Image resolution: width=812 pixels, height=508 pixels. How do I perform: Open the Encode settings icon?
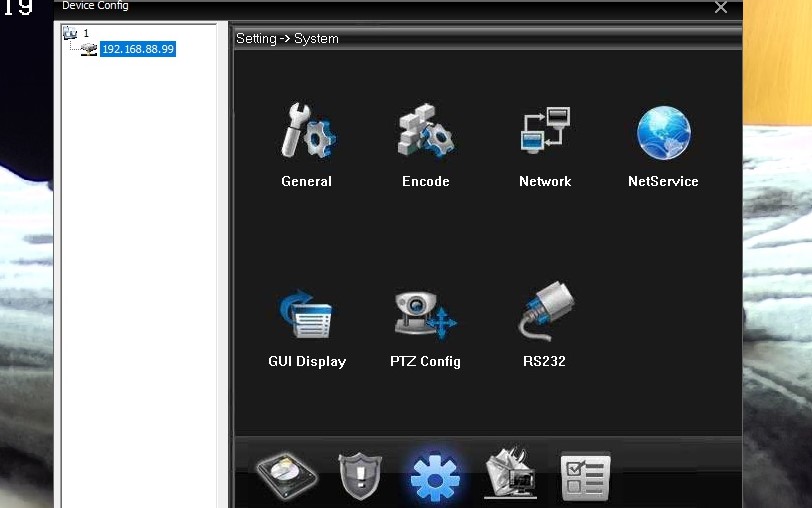coord(426,133)
